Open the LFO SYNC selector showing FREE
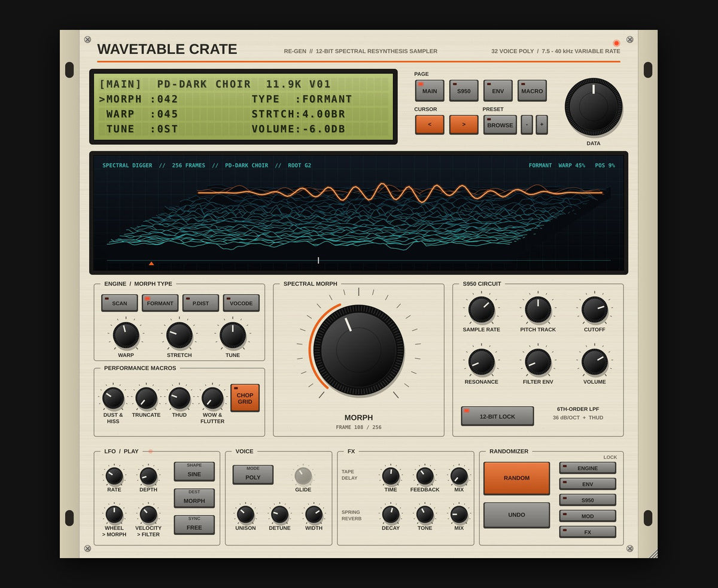 click(x=194, y=525)
